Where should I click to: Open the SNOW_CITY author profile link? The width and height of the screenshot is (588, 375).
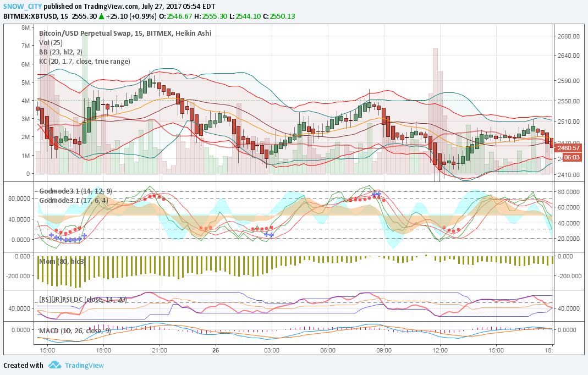tap(23, 7)
